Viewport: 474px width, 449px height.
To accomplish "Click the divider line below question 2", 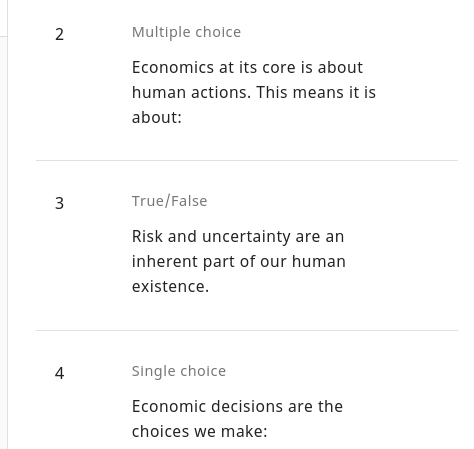I will click(247, 160).
